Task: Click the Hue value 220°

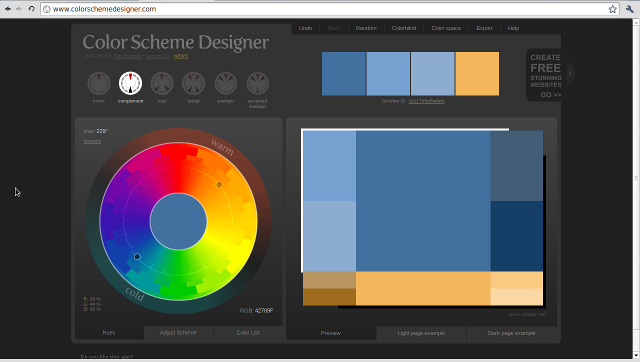Action: 102,131
